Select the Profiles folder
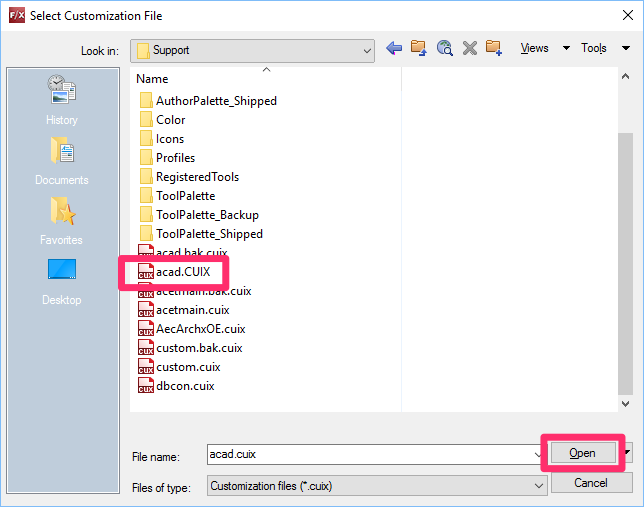 (167, 158)
